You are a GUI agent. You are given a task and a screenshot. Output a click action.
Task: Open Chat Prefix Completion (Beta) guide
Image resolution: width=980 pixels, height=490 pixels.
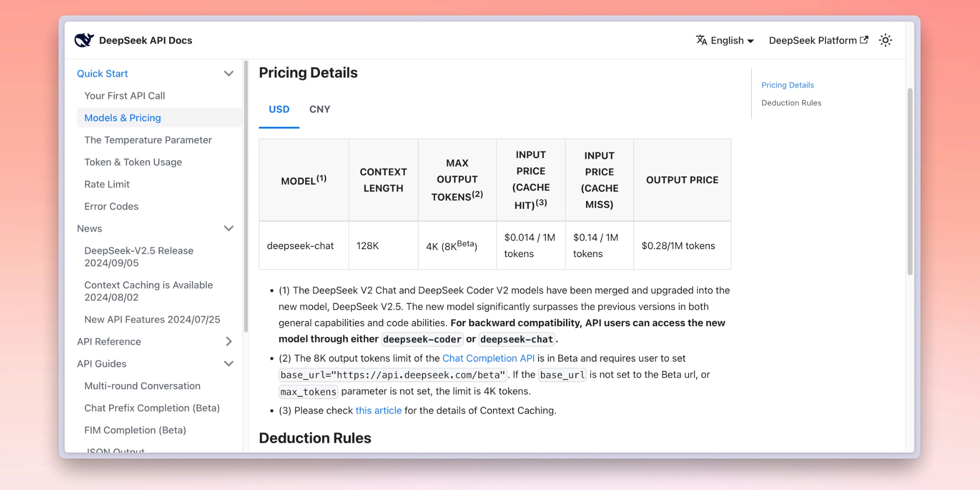(x=152, y=408)
